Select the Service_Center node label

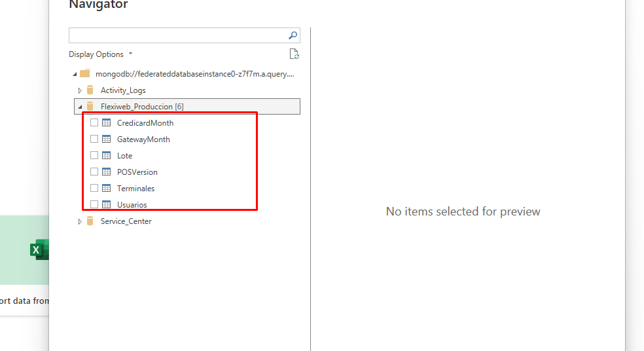click(x=126, y=221)
